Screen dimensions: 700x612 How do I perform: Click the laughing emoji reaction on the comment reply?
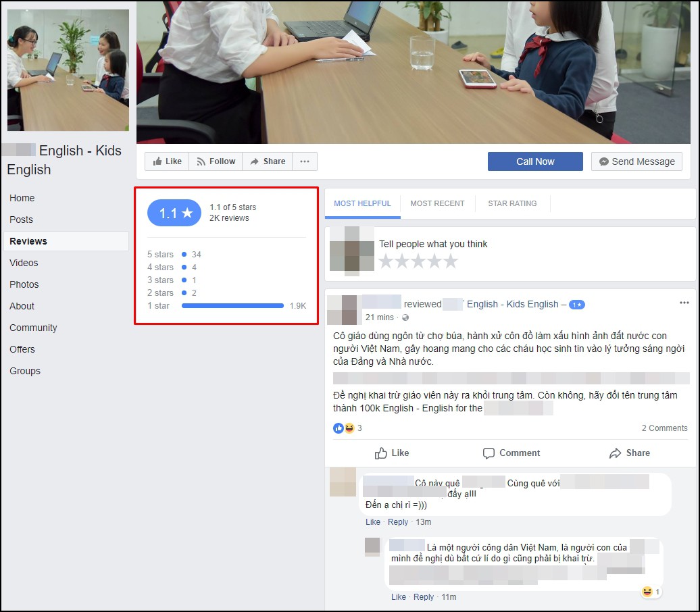click(647, 591)
